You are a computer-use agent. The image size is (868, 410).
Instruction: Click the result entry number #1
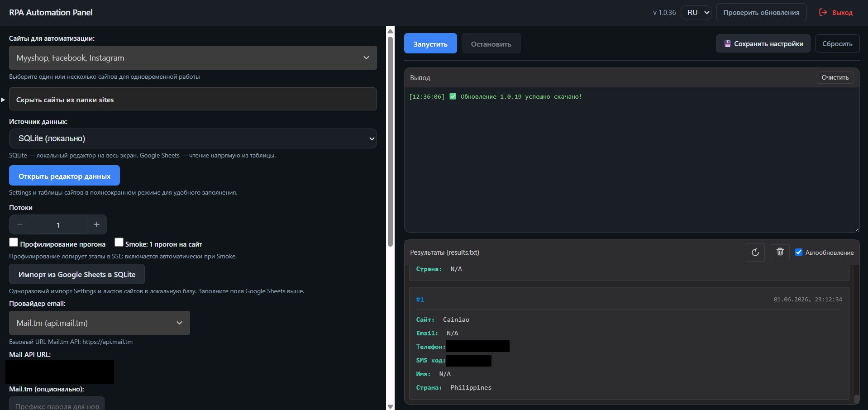point(420,300)
